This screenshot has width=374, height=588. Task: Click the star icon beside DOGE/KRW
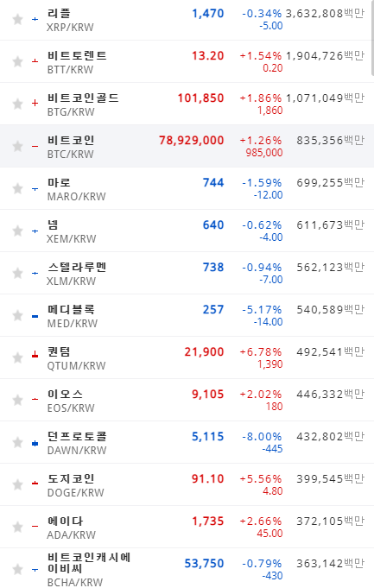pos(17,485)
